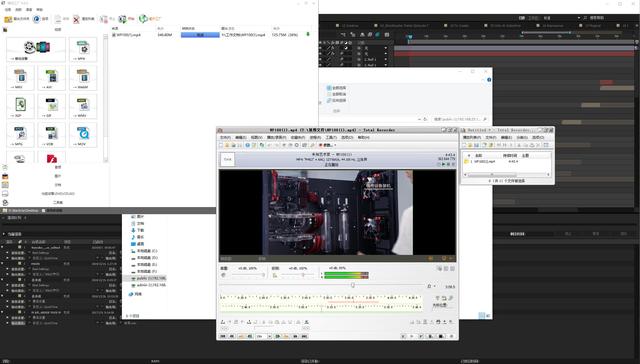Click the After Effects timeline playhead marker
640x364 pixels.
(409, 37)
